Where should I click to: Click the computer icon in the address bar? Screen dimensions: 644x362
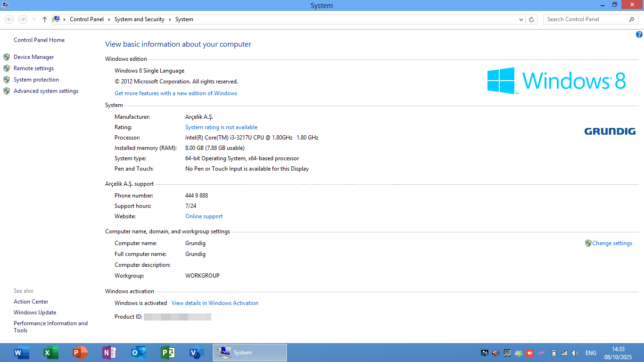(56, 19)
